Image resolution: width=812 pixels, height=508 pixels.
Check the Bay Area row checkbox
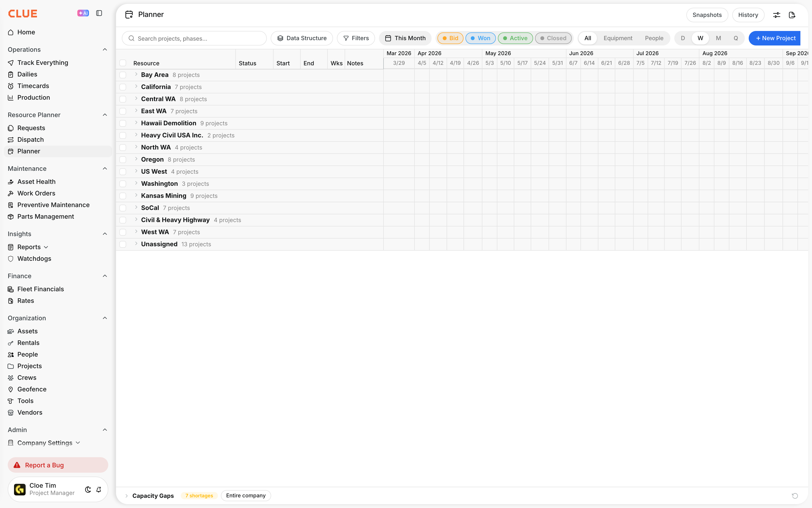point(123,75)
